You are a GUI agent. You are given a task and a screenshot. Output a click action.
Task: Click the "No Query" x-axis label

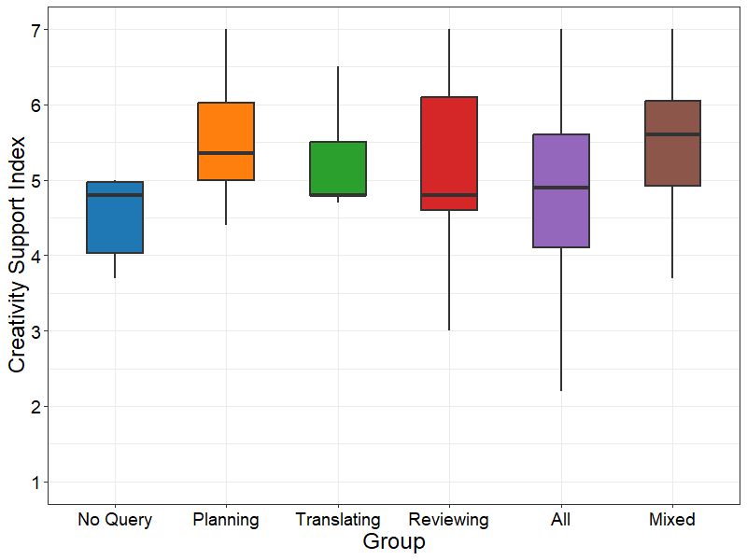point(115,520)
